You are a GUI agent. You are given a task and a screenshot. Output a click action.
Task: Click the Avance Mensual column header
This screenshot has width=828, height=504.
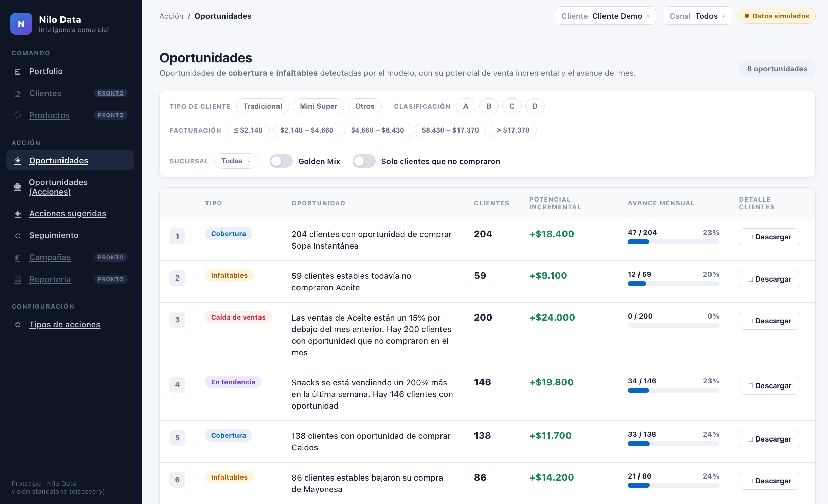click(661, 203)
